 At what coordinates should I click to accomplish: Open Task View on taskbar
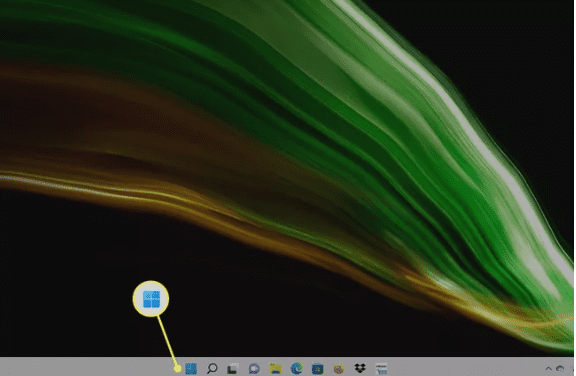(233, 368)
